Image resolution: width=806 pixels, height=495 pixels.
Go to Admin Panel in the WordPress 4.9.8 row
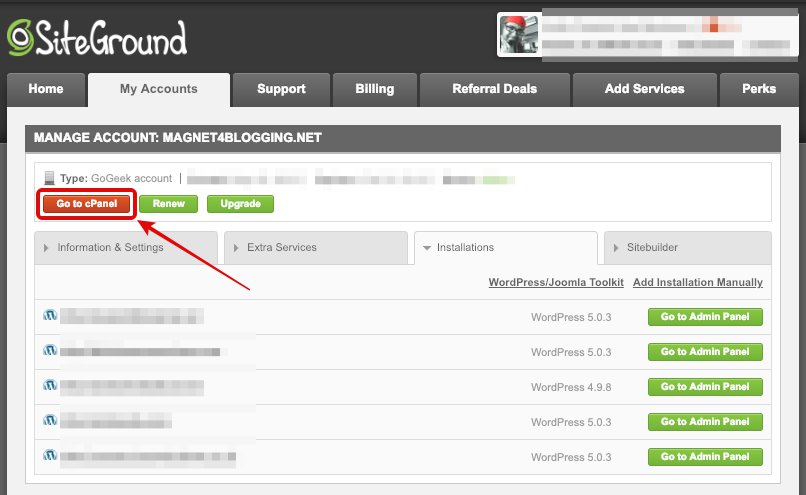pos(705,387)
